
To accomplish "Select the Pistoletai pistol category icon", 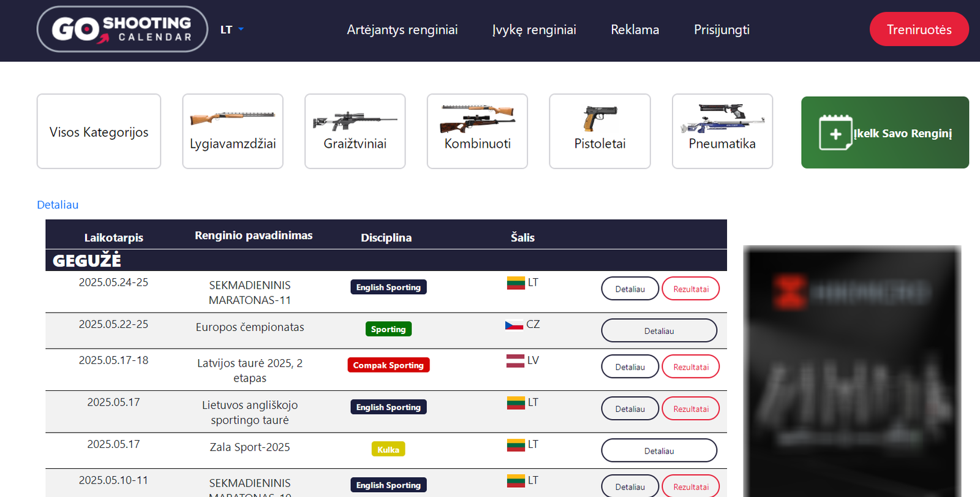I will pos(600,118).
